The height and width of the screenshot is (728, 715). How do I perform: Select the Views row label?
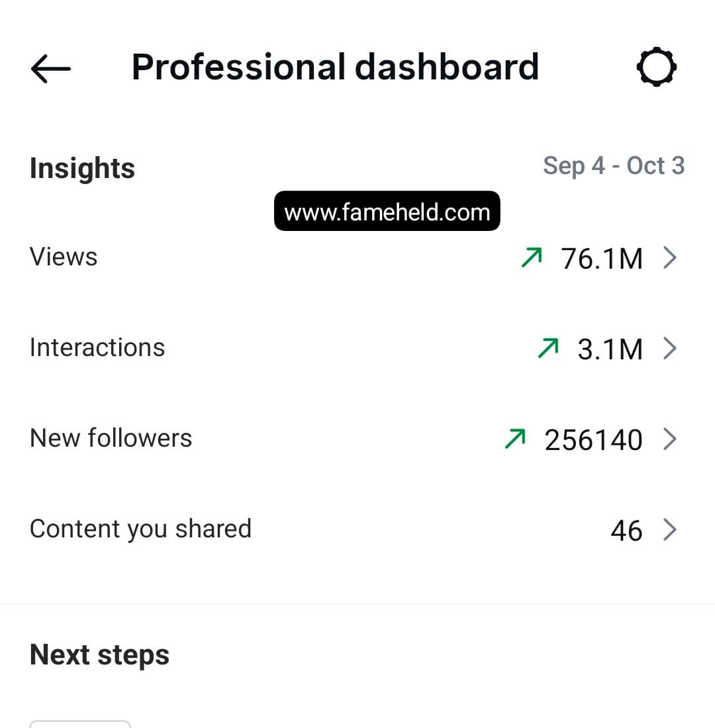pos(64,257)
